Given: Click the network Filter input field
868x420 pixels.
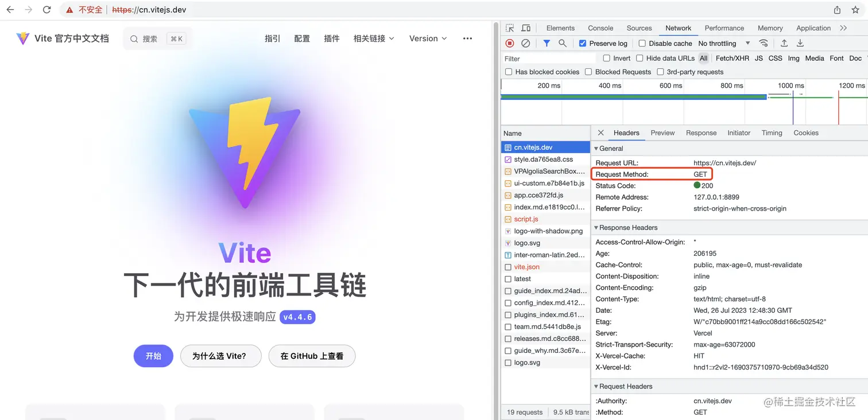Looking at the screenshot, I should 549,59.
